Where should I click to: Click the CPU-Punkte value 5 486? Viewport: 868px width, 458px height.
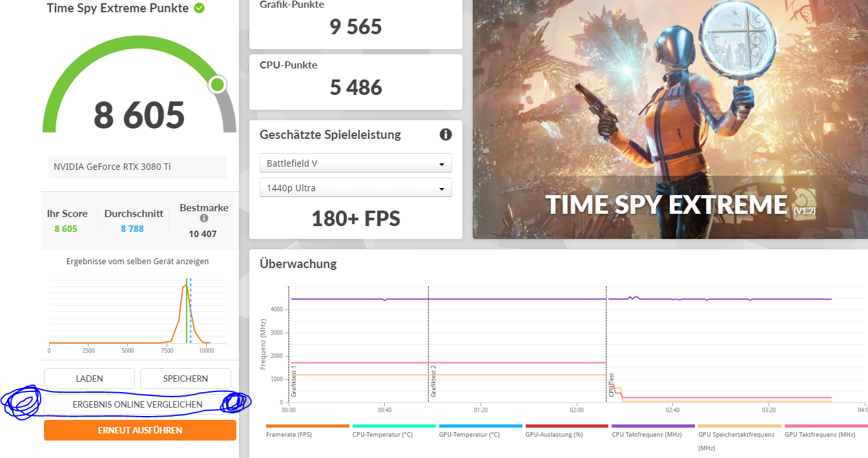[356, 87]
